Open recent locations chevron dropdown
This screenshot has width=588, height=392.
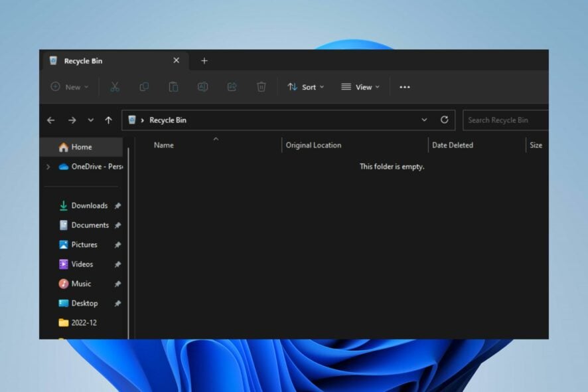pos(90,120)
